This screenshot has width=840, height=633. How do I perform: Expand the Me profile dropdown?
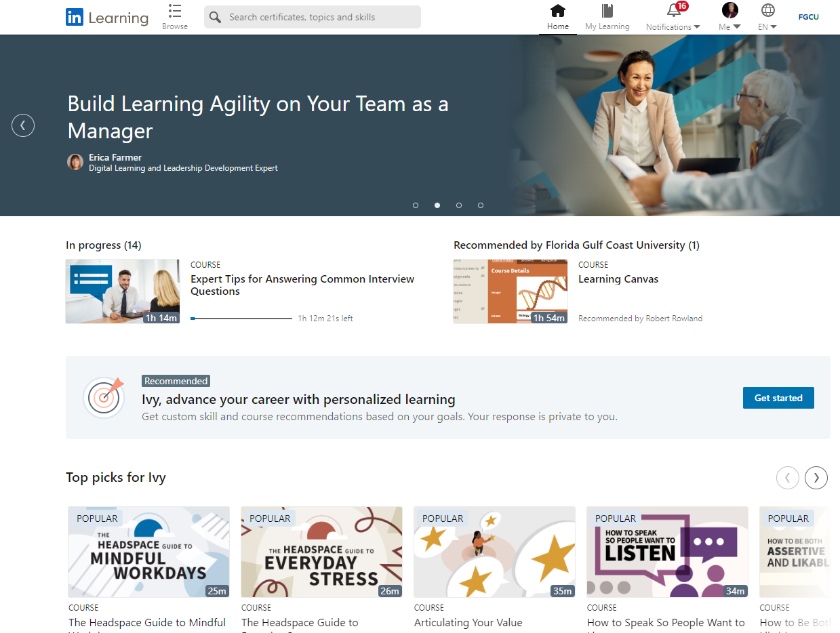[x=729, y=17]
